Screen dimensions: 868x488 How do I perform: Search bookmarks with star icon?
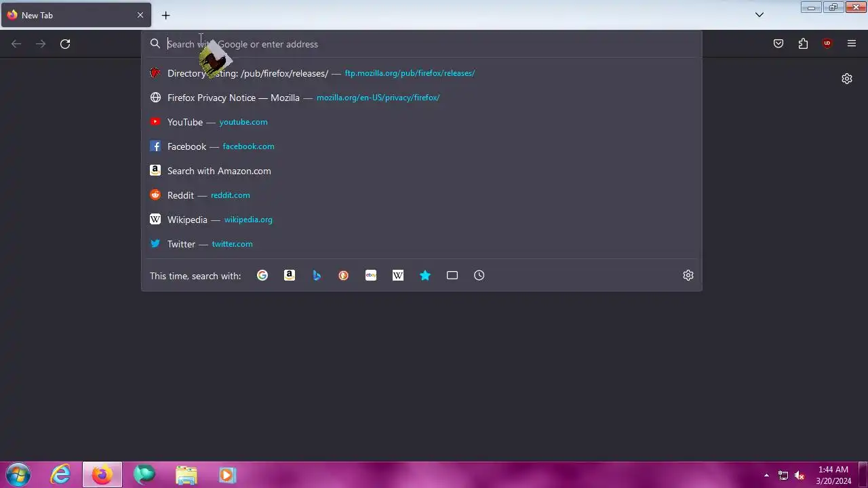(425, 275)
